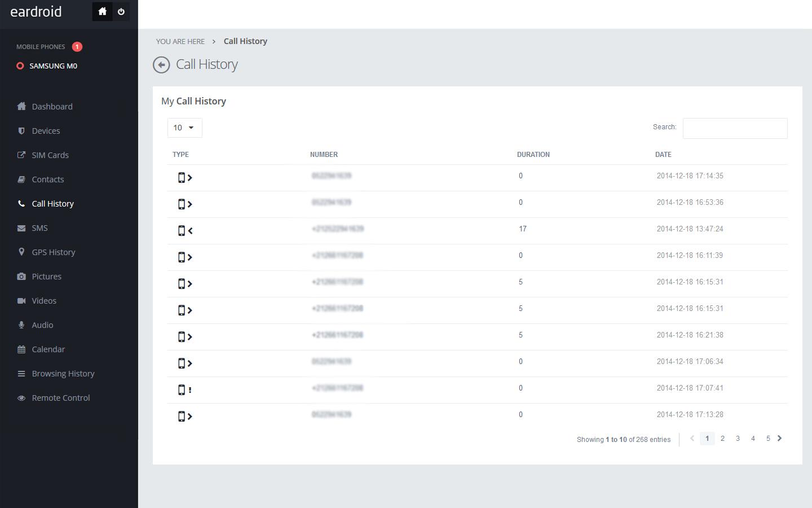Viewport: 812px width, 508px height.
Task: Go to pagination page 1
Action: click(707, 439)
